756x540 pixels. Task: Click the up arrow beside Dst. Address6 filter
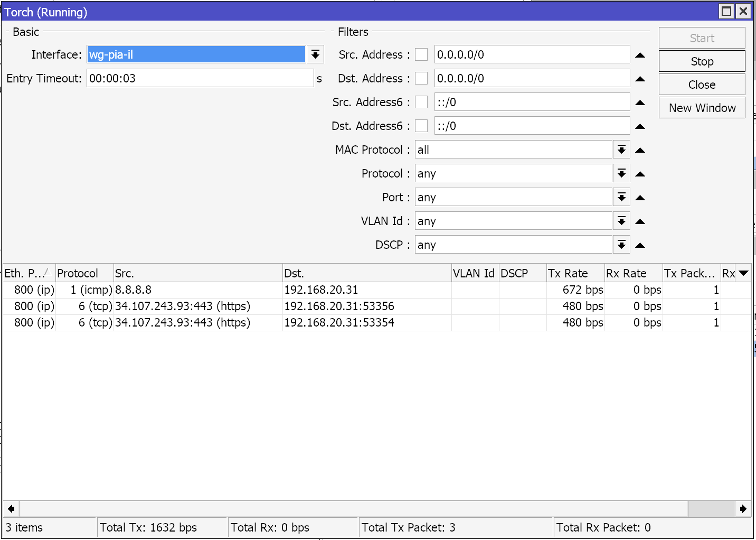tap(640, 126)
